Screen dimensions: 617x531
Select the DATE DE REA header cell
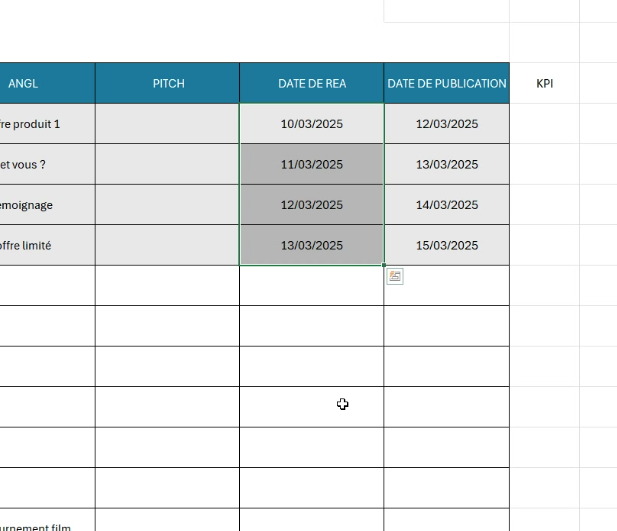point(312,84)
